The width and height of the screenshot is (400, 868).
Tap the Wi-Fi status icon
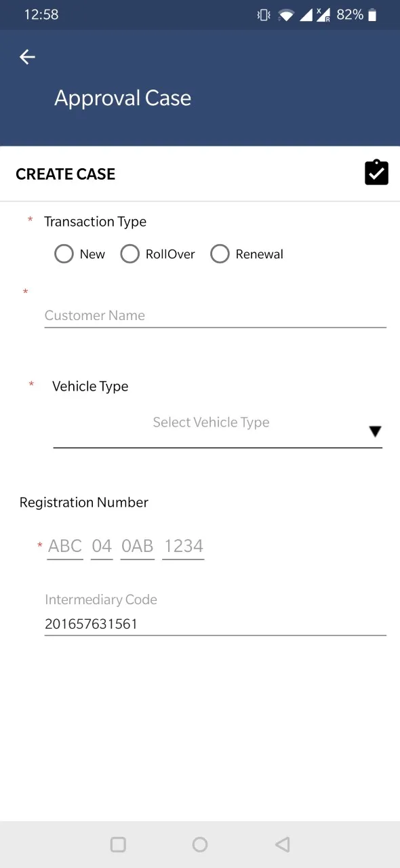click(285, 15)
